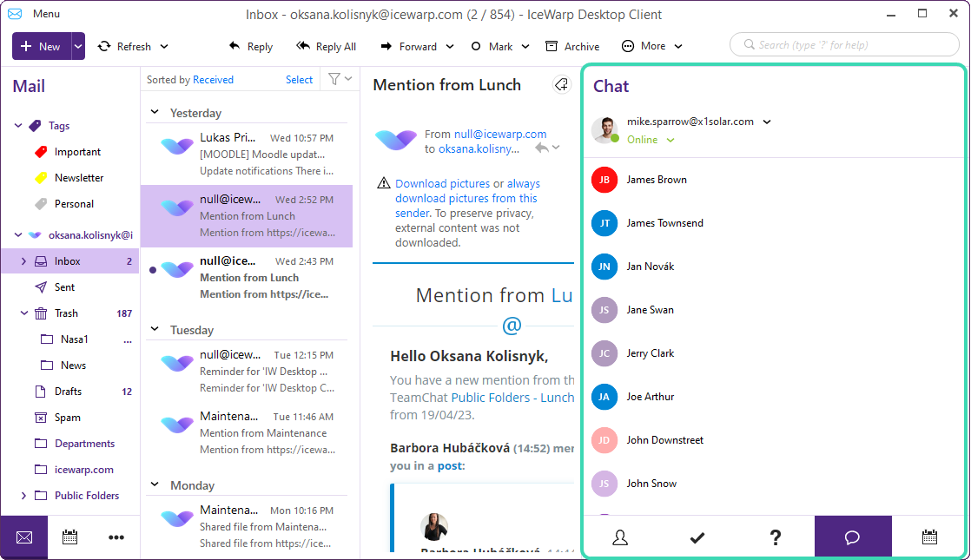Click the Refresh toolbar button
Viewport: 971px width, 560px height.
click(124, 46)
